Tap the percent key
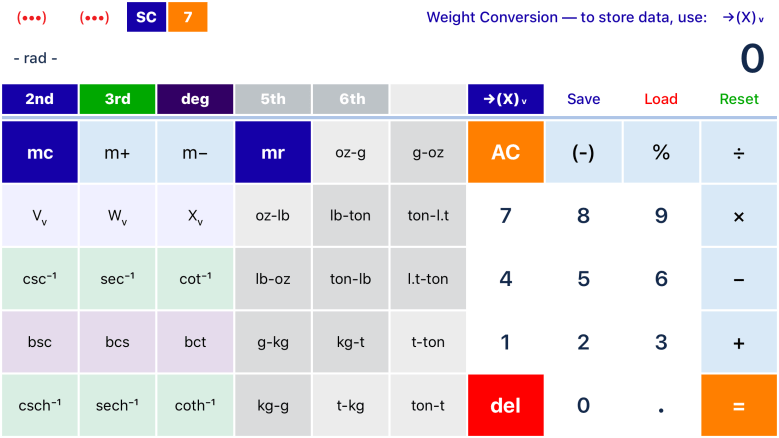779x438 pixels. click(x=661, y=152)
